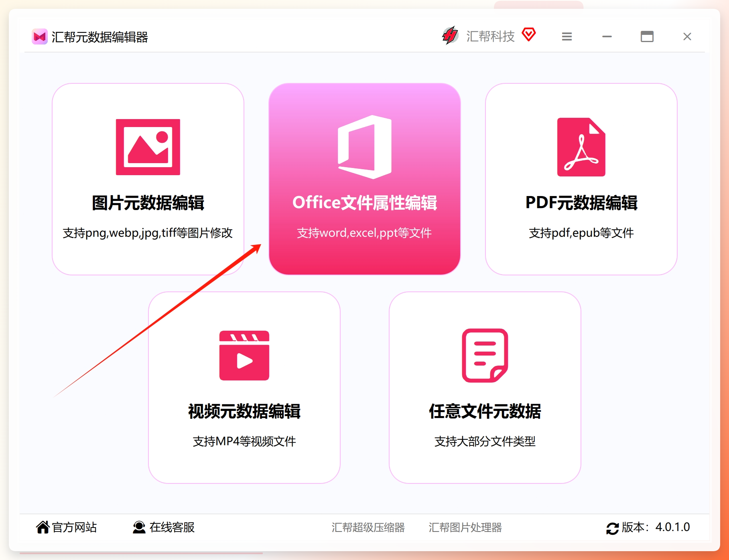Image resolution: width=729 pixels, height=560 pixels.
Task: Click the PDF document icon
Action: [x=581, y=147]
